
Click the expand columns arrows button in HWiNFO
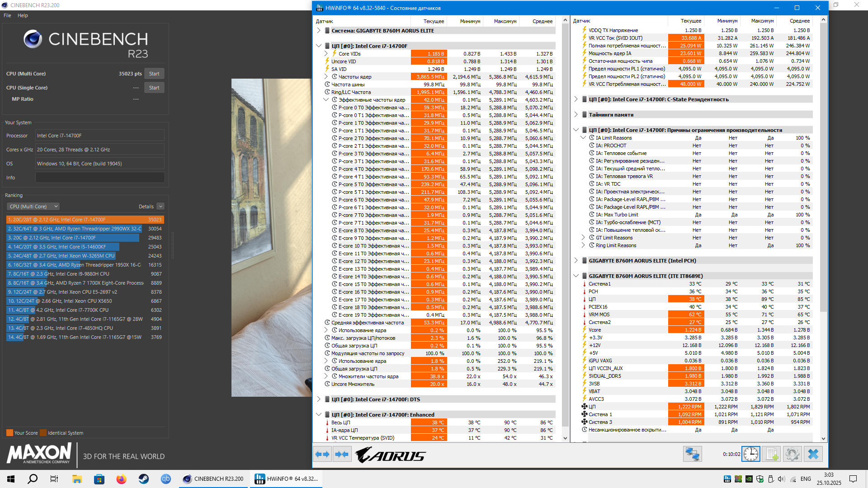click(x=322, y=454)
